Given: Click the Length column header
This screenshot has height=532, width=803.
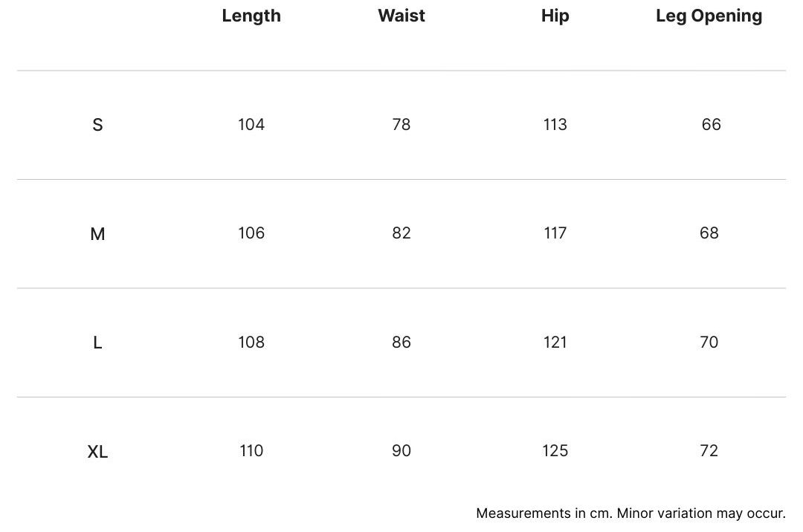Looking at the screenshot, I should (x=251, y=16).
